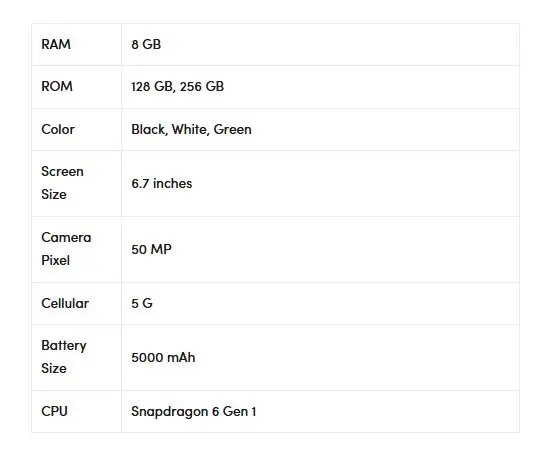Click the word White in colors
The image size is (544, 451).
tap(190, 129)
